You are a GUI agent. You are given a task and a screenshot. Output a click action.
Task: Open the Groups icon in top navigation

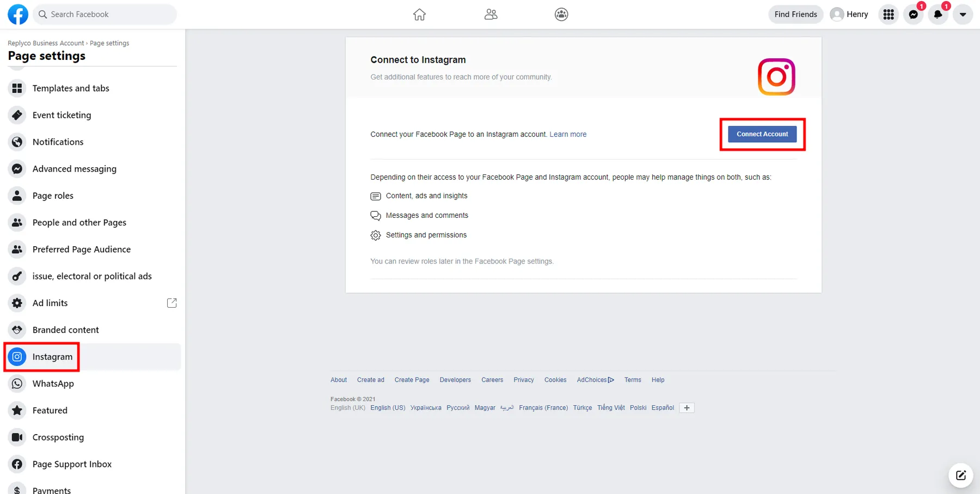coord(561,15)
